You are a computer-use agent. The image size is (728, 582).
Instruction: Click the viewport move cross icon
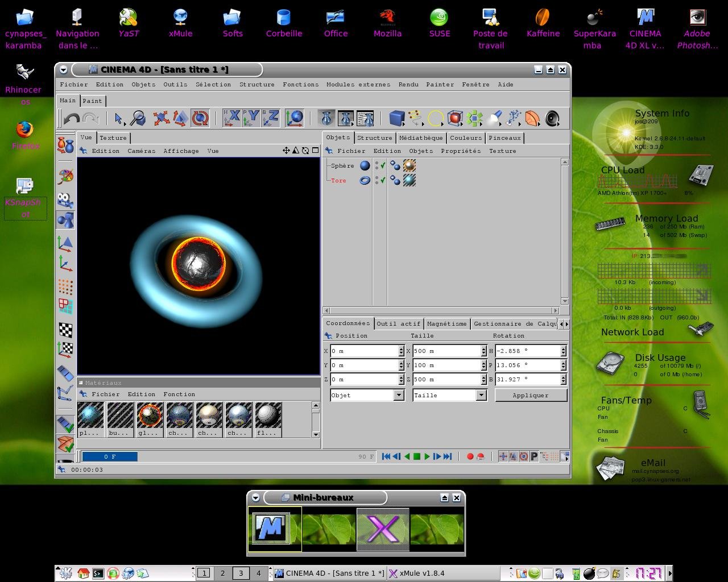tap(286, 151)
